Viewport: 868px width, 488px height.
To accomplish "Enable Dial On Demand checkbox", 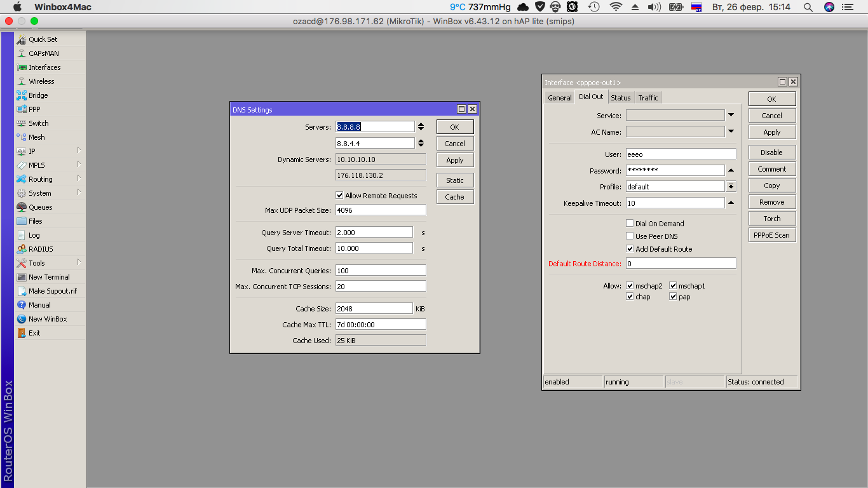I will (x=630, y=224).
